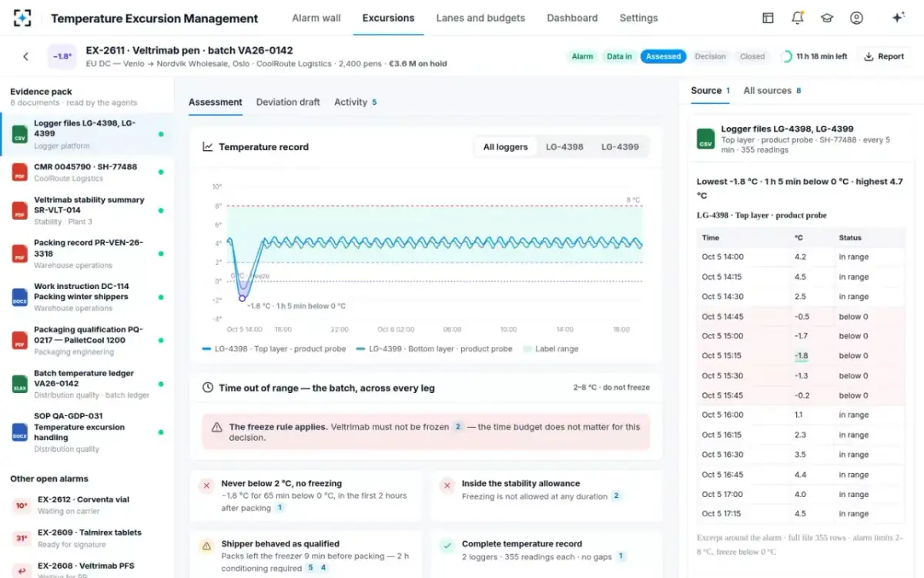
Task: Click the 11 h 18 min left timer
Action: point(815,56)
